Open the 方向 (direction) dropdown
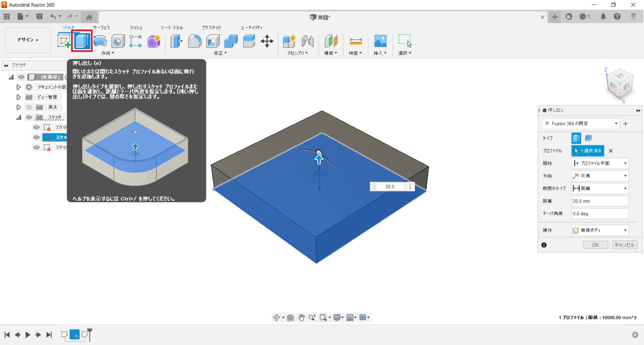Viewport: 644px width, 345px height. click(x=600, y=176)
